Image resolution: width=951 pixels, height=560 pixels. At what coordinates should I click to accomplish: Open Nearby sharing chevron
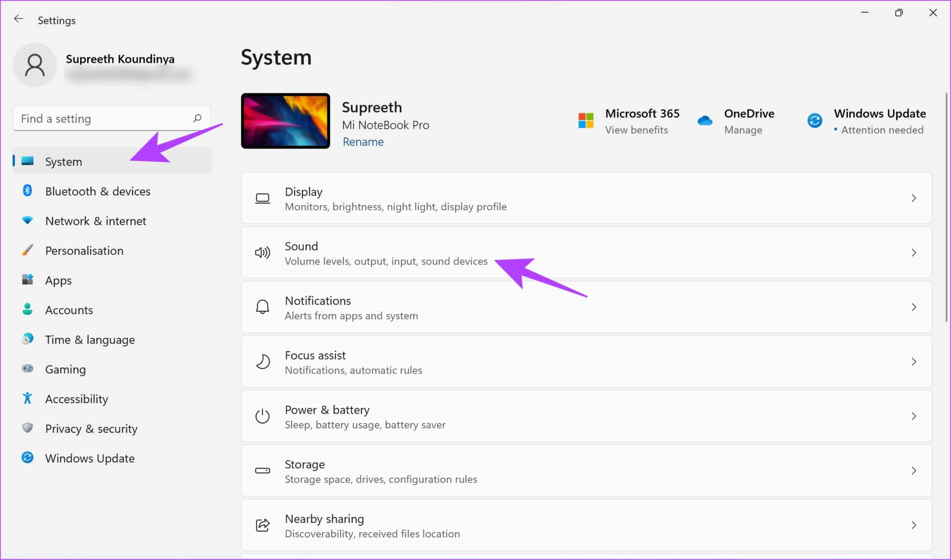tap(914, 525)
